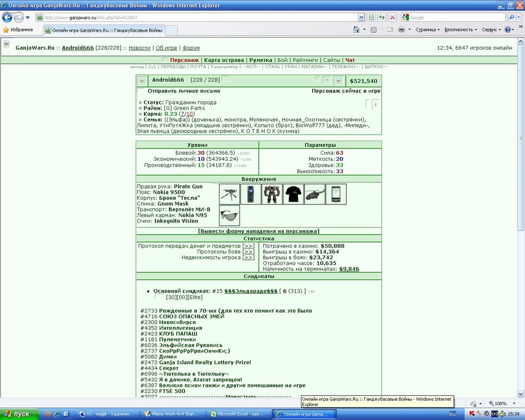Image resolution: width=525 pixels, height=420 pixels.
Task: Open the Страница dropdown menu
Action: [427, 29]
